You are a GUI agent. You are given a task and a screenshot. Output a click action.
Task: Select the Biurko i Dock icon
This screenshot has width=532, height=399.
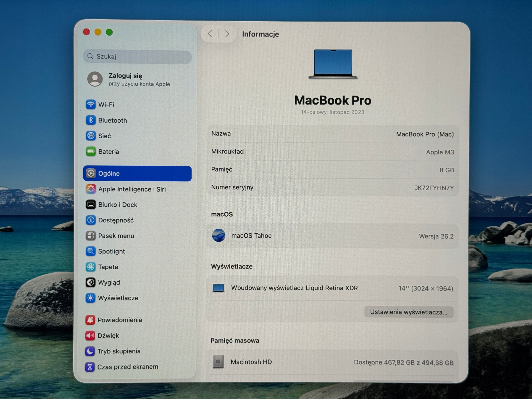pyautogui.click(x=91, y=205)
